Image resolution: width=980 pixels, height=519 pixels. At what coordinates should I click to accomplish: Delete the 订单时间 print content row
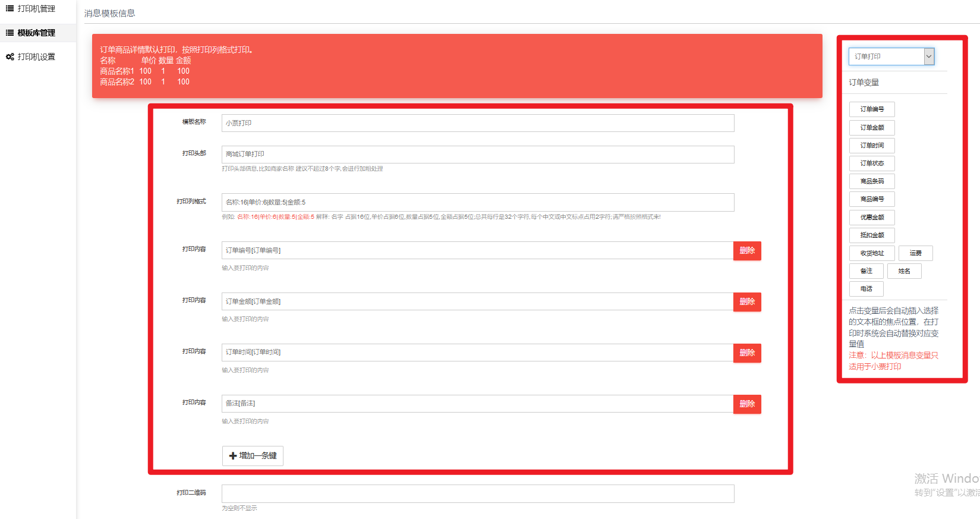pos(747,353)
